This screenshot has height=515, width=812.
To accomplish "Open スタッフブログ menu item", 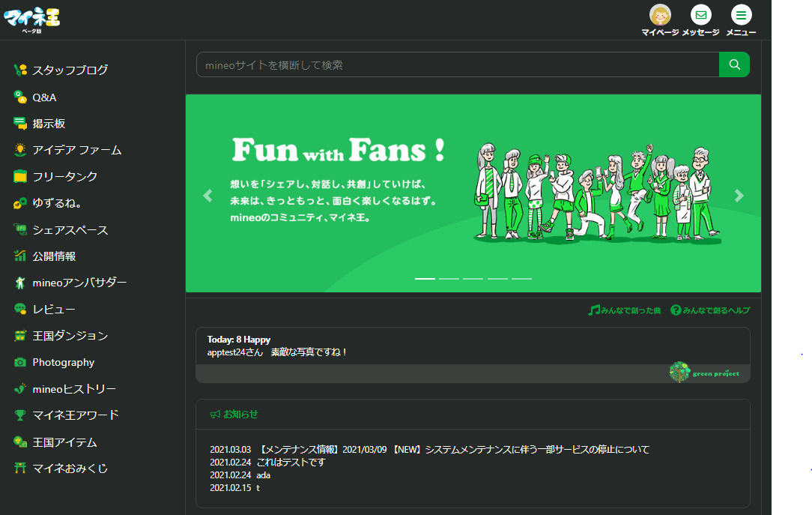I will coord(70,70).
